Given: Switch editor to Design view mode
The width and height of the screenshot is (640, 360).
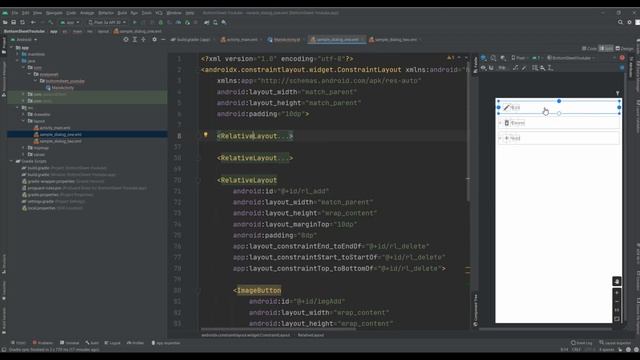Looking at the screenshot, I should (624, 49).
